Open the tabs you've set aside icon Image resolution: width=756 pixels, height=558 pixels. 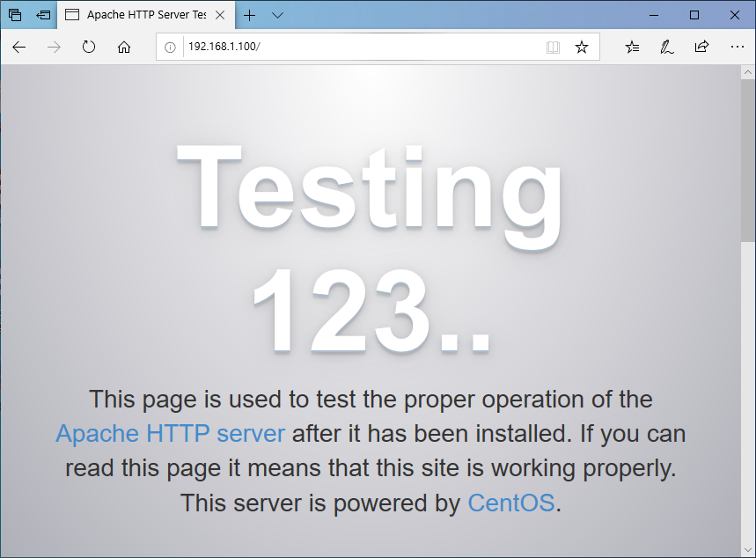tap(15, 15)
